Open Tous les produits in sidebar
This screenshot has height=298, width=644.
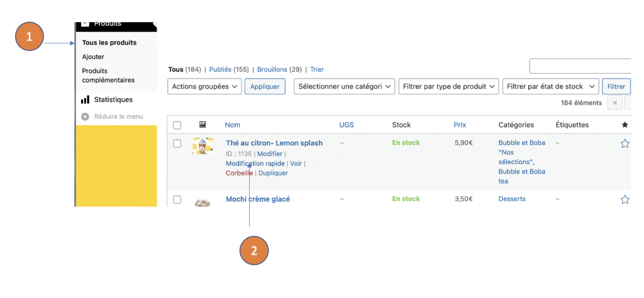[x=109, y=43]
